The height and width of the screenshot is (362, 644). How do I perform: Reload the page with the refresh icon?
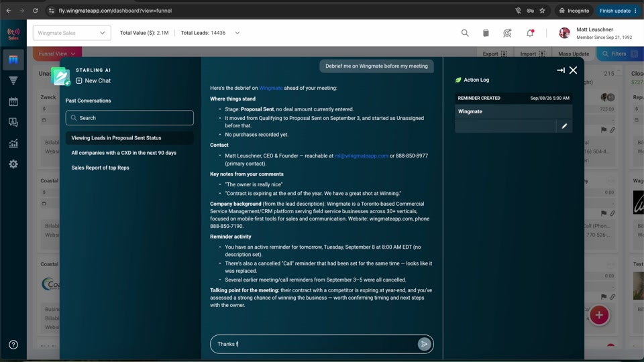click(36, 11)
